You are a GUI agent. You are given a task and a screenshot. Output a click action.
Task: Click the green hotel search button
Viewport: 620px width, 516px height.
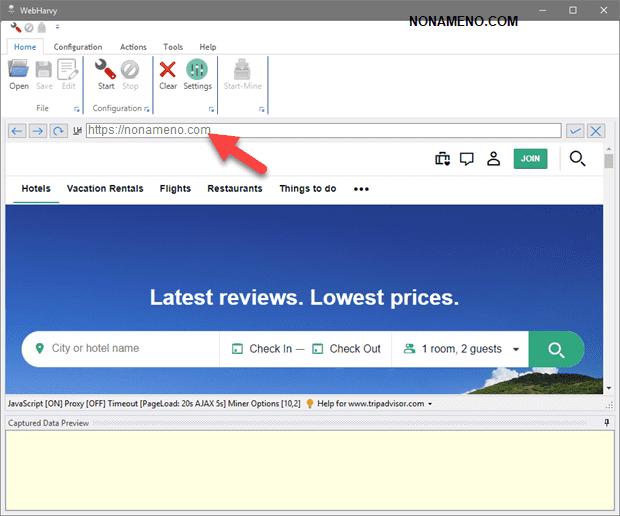(x=556, y=349)
